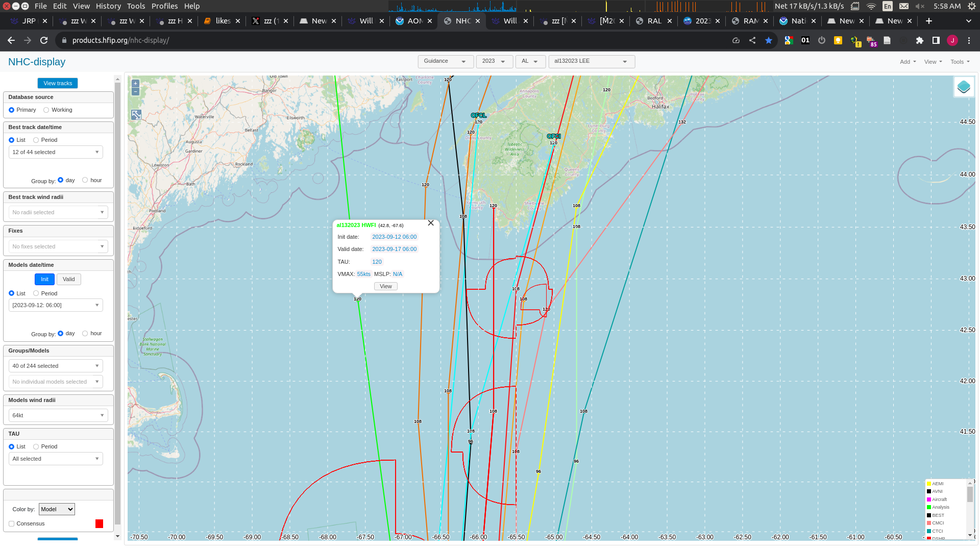Zoom in on the map

click(x=135, y=83)
